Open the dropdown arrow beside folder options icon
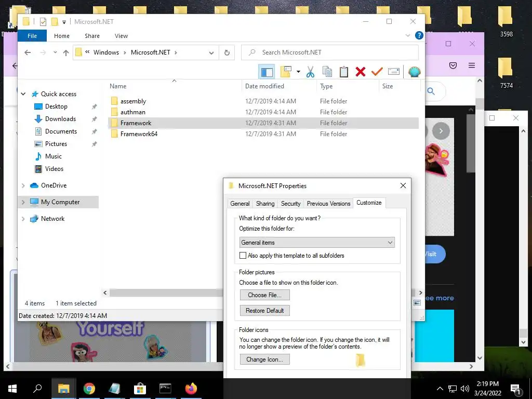This screenshot has height=399, width=532. point(298,72)
